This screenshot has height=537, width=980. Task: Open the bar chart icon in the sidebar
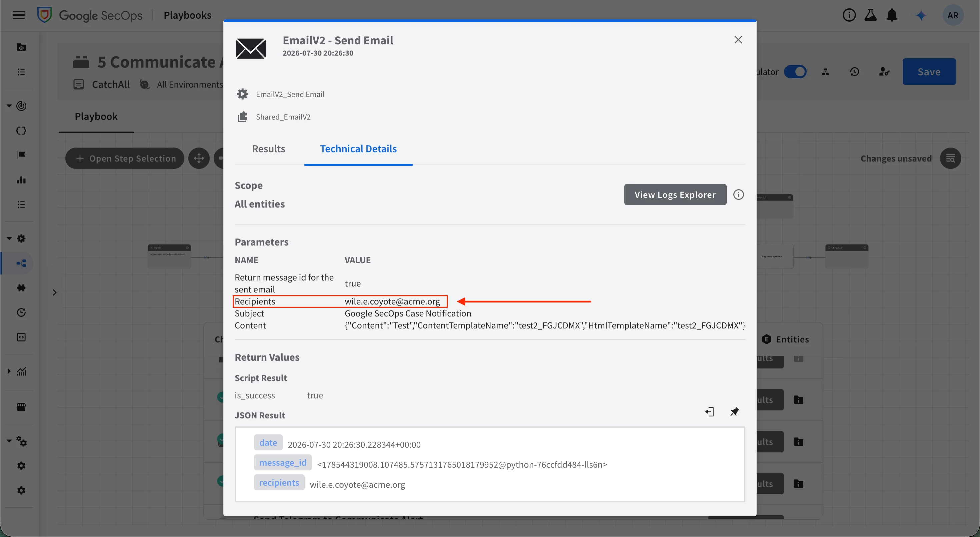(x=21, y=180)
